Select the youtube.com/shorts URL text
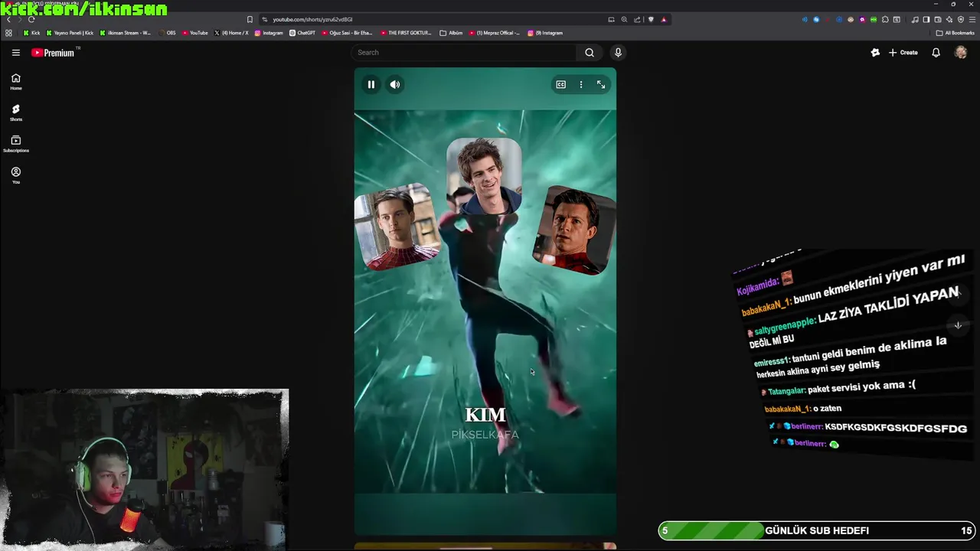Image resolution: width=980 pixels, height=551 pixels. coord(312,19)
